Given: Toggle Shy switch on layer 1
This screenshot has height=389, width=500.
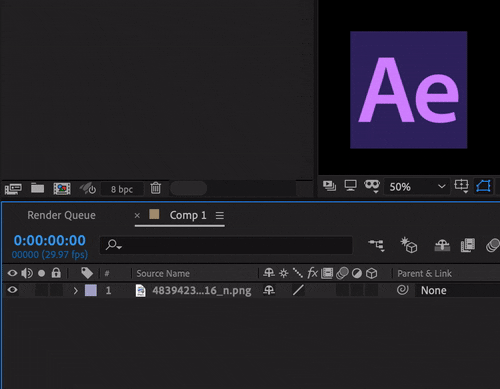Looking at the screenshot, I should (269, 290).
